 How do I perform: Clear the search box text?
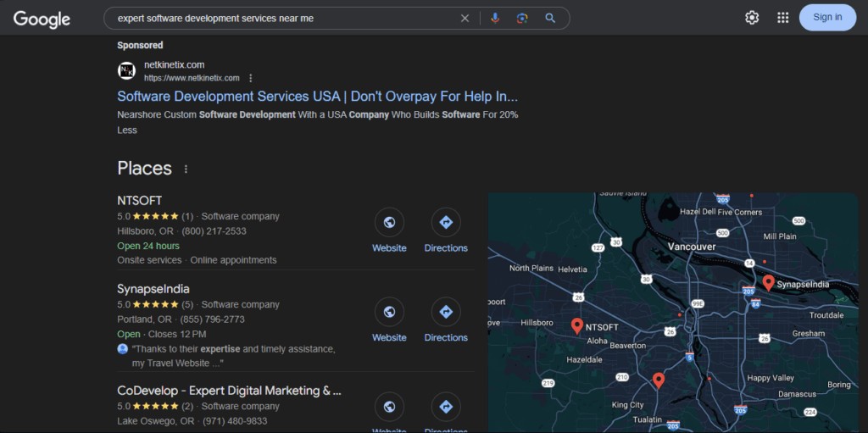465,19
